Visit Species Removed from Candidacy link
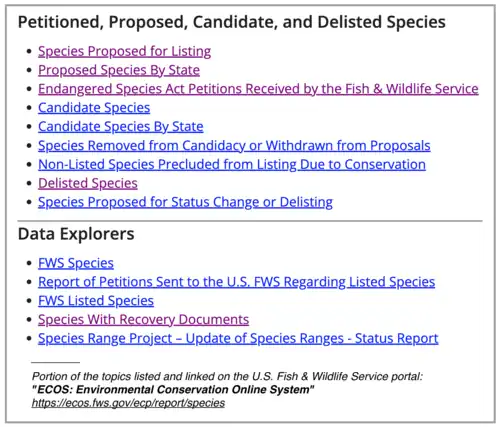 click(234, 146)
